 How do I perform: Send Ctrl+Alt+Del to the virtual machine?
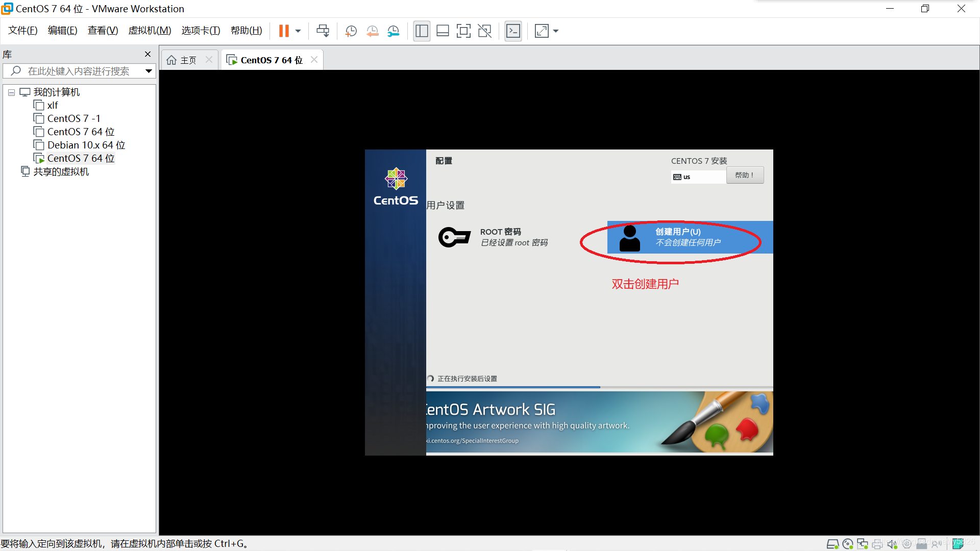click(x=323, y=31)
